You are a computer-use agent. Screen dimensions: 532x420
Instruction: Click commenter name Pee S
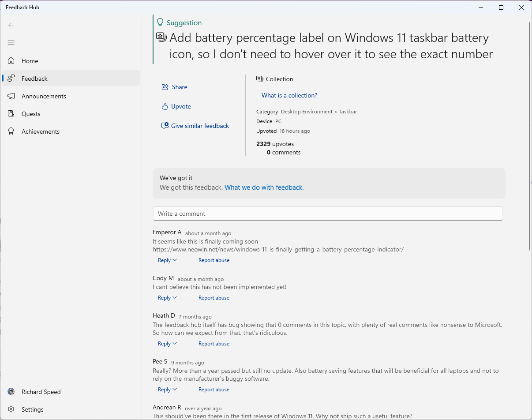pos(160,361)
